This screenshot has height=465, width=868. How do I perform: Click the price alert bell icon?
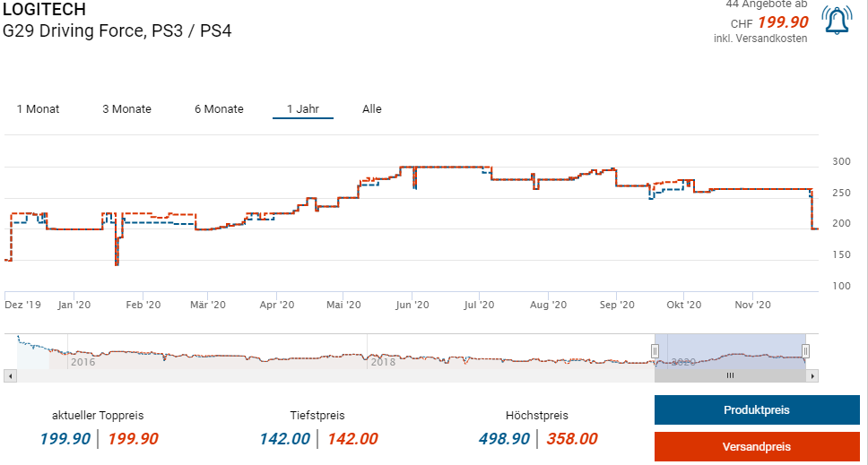pyautogui.click(x=838, y=21)
